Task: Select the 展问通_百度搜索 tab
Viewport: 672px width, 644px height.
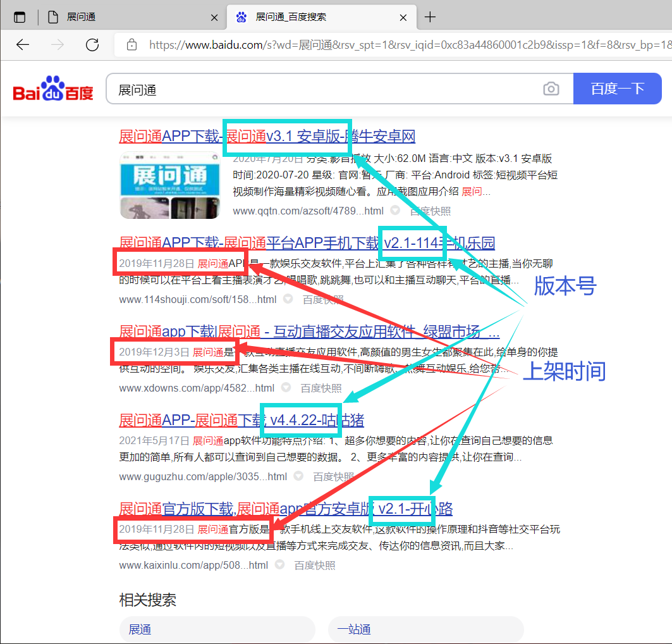Action: point(321,17)
